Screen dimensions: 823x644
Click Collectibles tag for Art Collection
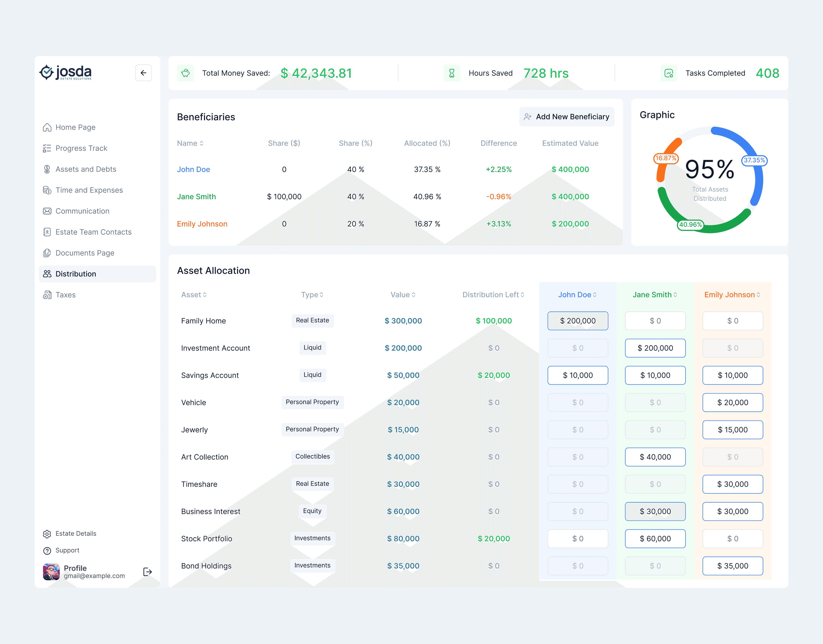coord(312,457)
